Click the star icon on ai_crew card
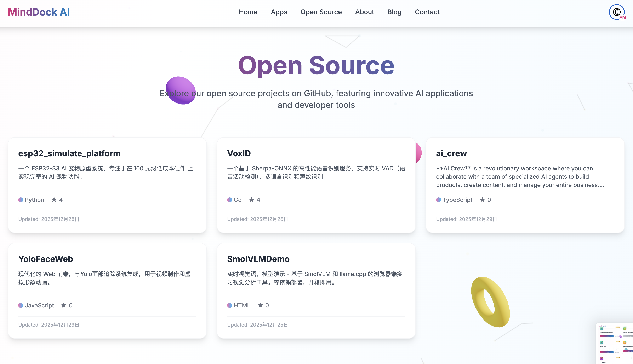This screenshot has width=633, height=364. pos(482,200)
